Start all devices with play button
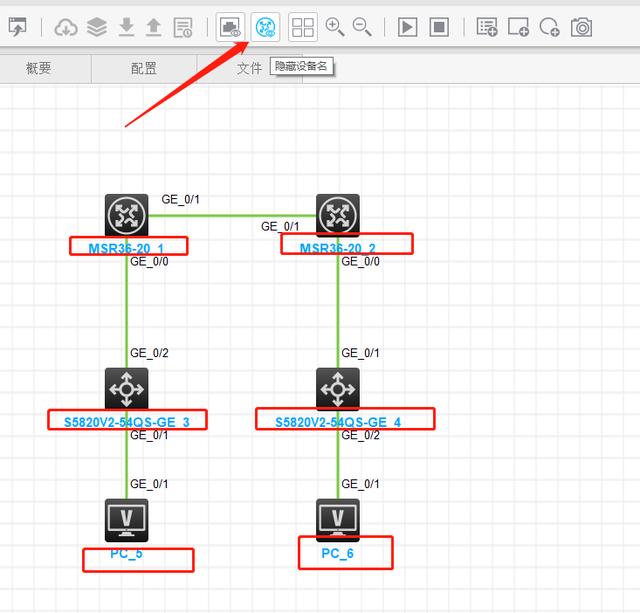 (407, 27)
